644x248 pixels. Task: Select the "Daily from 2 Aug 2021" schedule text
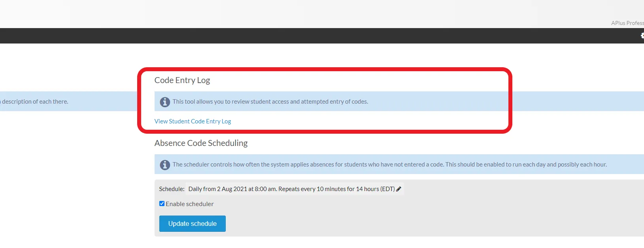coord(291,189)
